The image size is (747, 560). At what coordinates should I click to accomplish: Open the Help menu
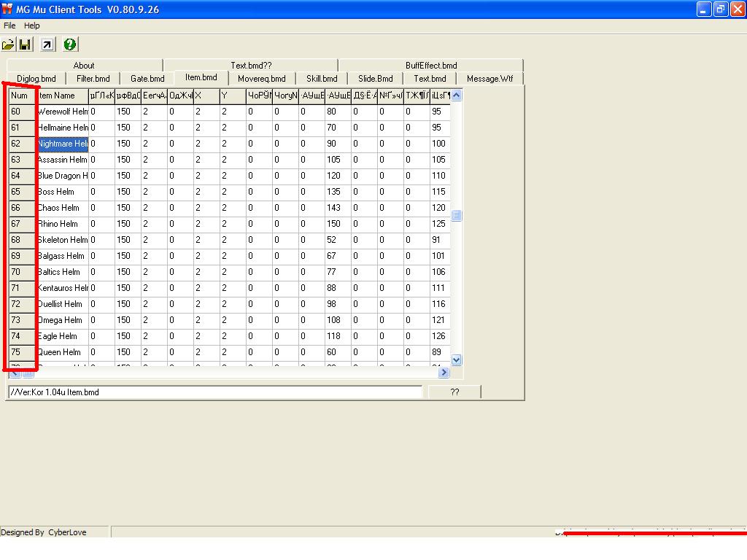pos(32,26)
